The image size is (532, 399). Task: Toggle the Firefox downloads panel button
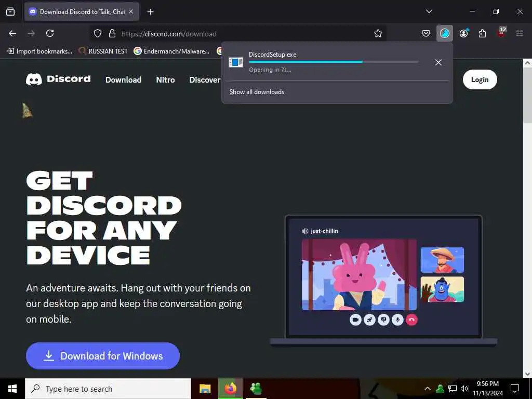click(x=445, y=33)
